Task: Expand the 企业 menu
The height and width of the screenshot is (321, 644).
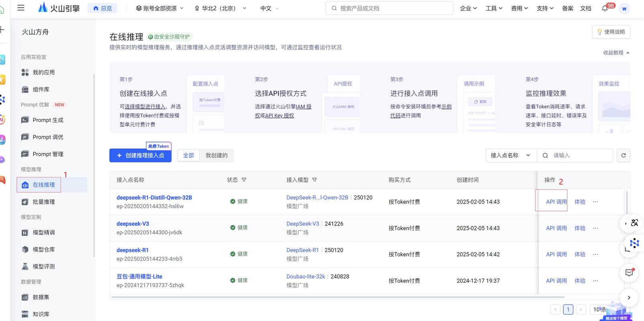Action: (x=468, y=8)
